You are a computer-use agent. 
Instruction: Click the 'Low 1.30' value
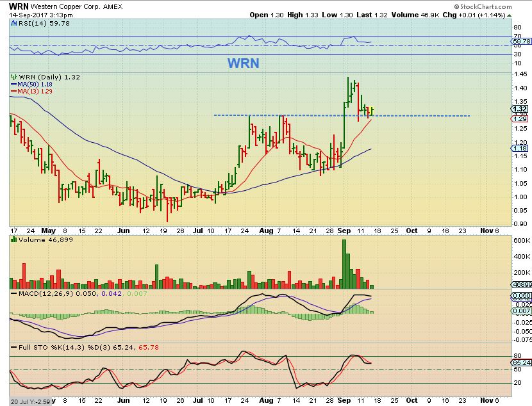pos(337,15)
